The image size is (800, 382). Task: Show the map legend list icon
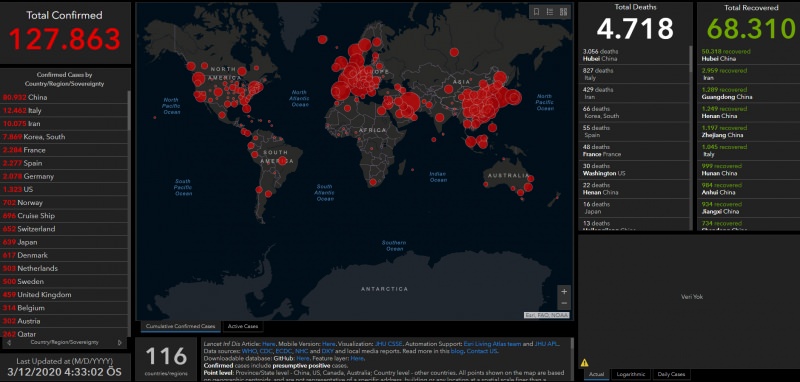[x=550, y=12]
